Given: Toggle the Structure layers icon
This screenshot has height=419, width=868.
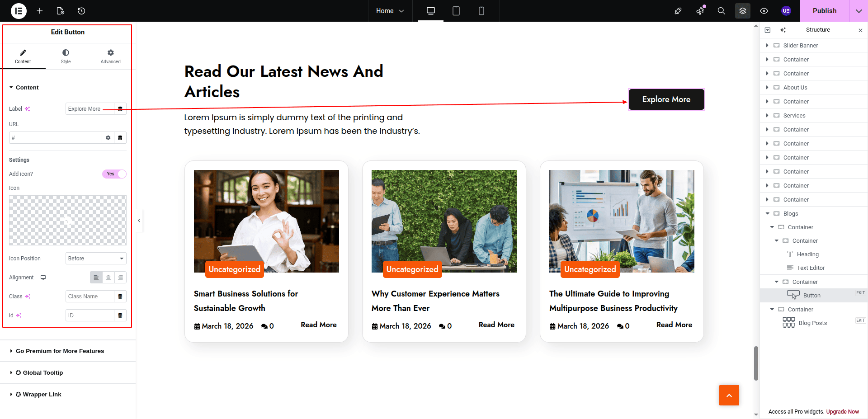Looking at the screenshot, I should tap(743, 11).
